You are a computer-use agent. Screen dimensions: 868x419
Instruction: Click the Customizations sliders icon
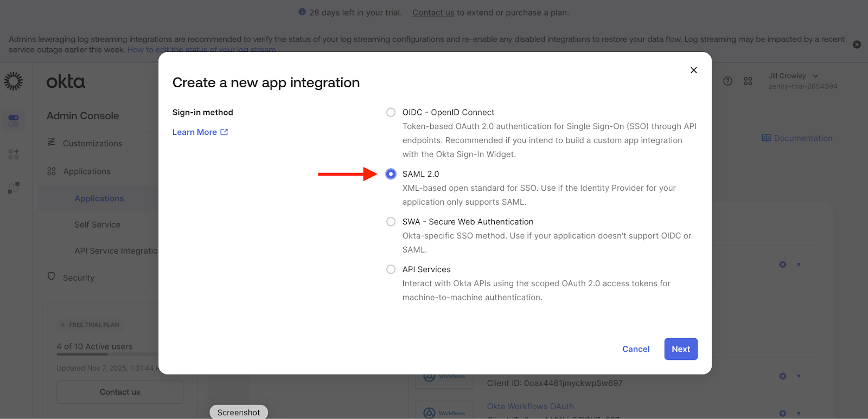pyautogui.click(x=52, y=142)
